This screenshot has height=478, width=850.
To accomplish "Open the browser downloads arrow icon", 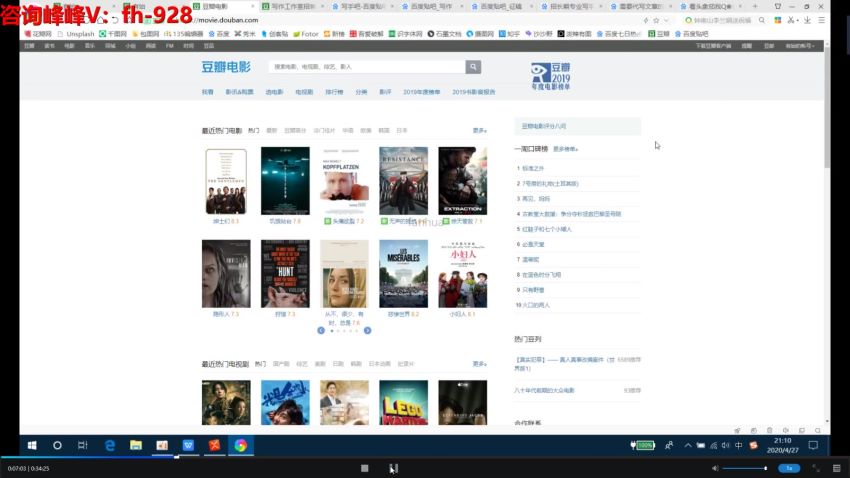I will 807,20.
